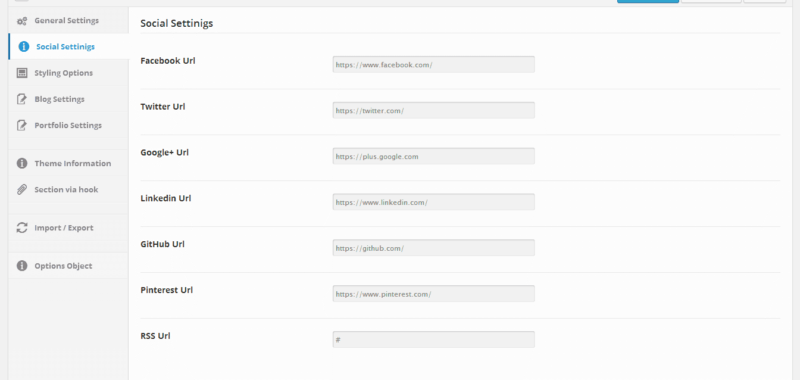This screenshot has width=800, height=380.
Task: Click the Theme Information info icon
Action: pos(22,163)
